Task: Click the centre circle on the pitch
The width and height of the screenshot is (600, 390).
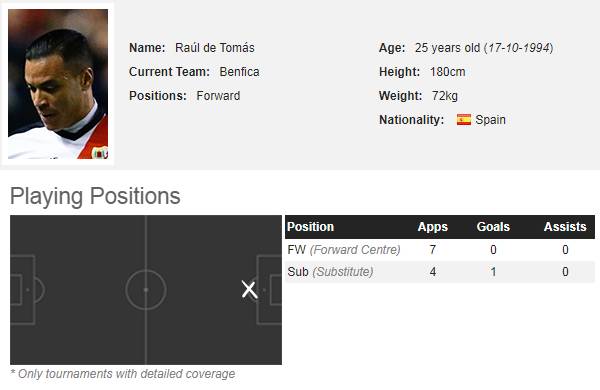Action: pos(146,290)
